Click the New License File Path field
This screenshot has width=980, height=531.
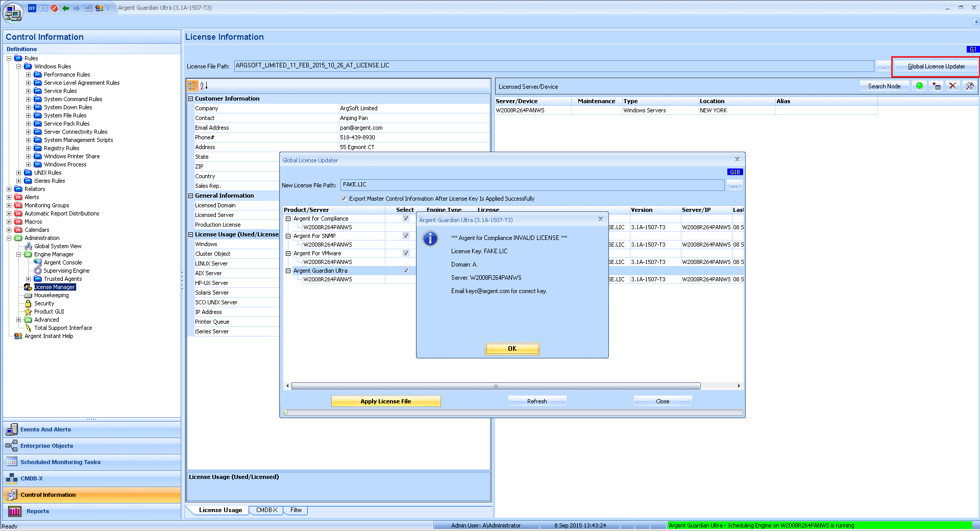[x=532, y=185]
